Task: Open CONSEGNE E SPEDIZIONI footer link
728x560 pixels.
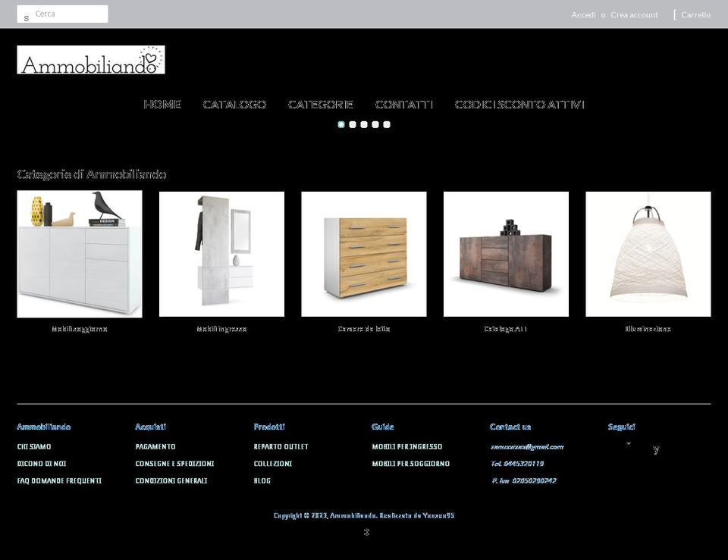Action: (174, 464)
